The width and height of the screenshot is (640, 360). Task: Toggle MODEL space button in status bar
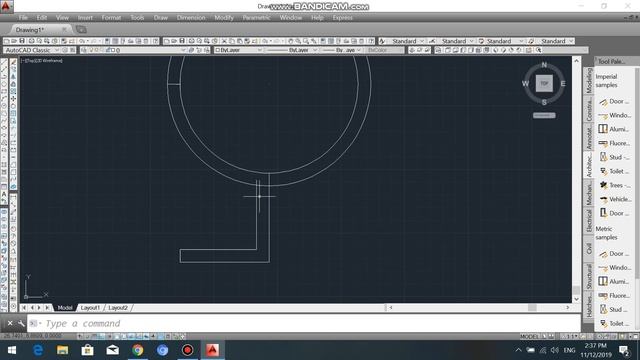pos(529,336)
